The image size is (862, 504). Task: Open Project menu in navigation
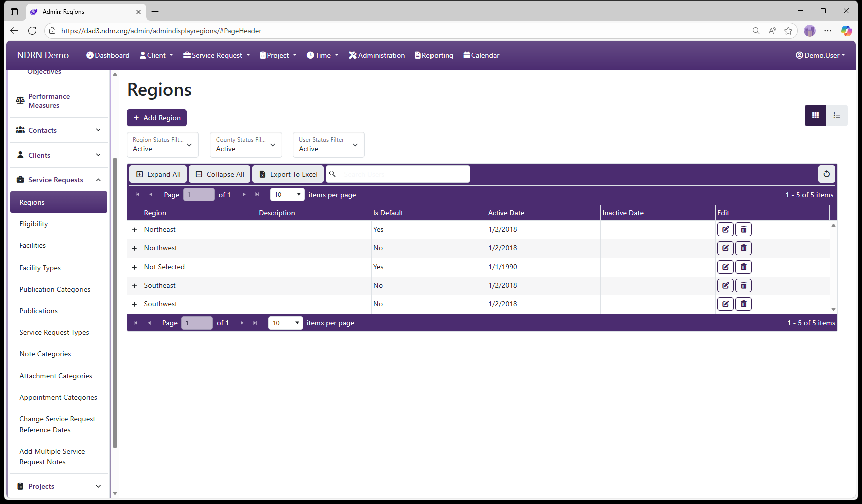pyautogui.click(x=278, y=55)
